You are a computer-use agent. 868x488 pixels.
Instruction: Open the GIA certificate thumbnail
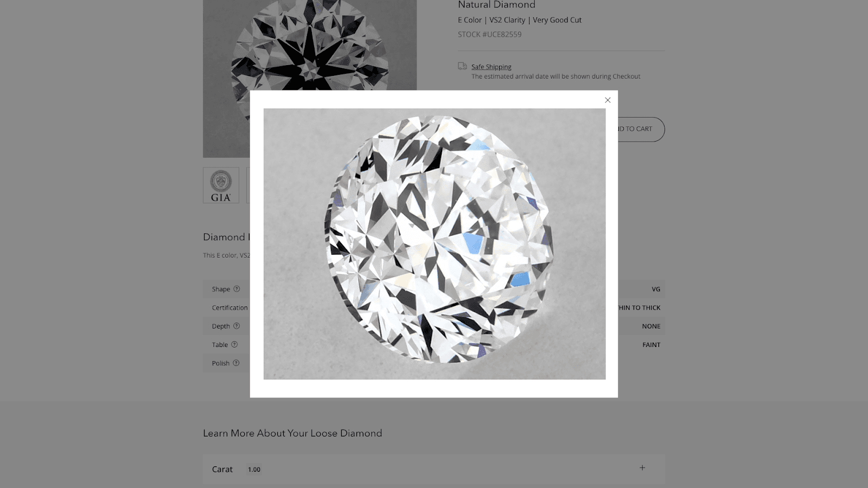click(221, 185)
